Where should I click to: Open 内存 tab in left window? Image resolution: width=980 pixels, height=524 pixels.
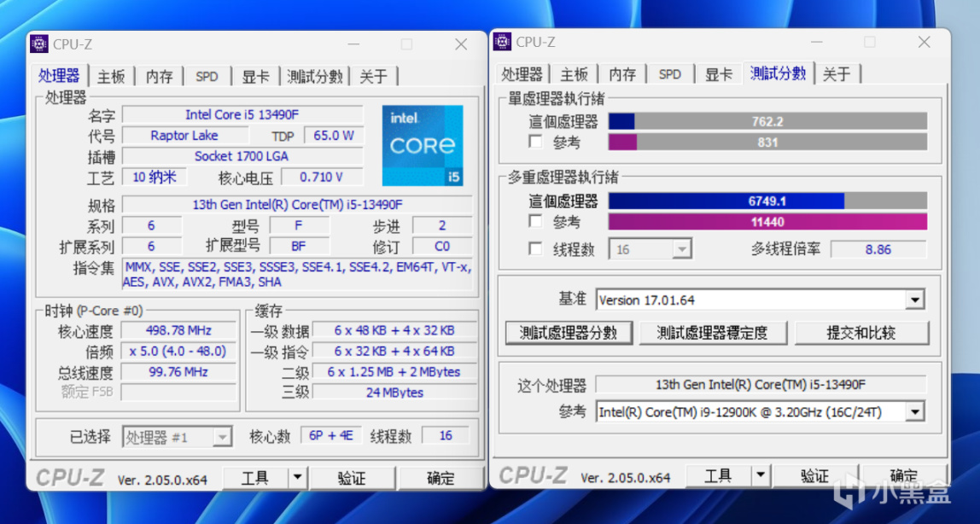pos(160,77)
